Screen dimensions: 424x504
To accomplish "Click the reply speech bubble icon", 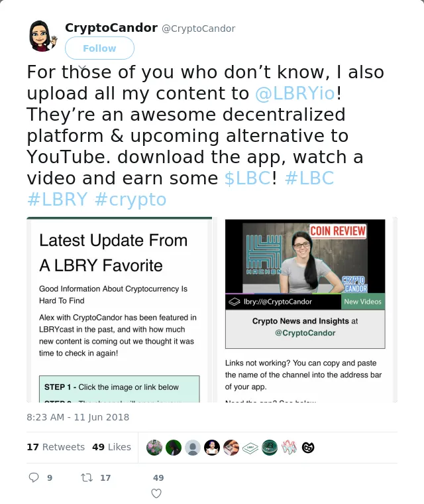I will click(x=34, y=477).
